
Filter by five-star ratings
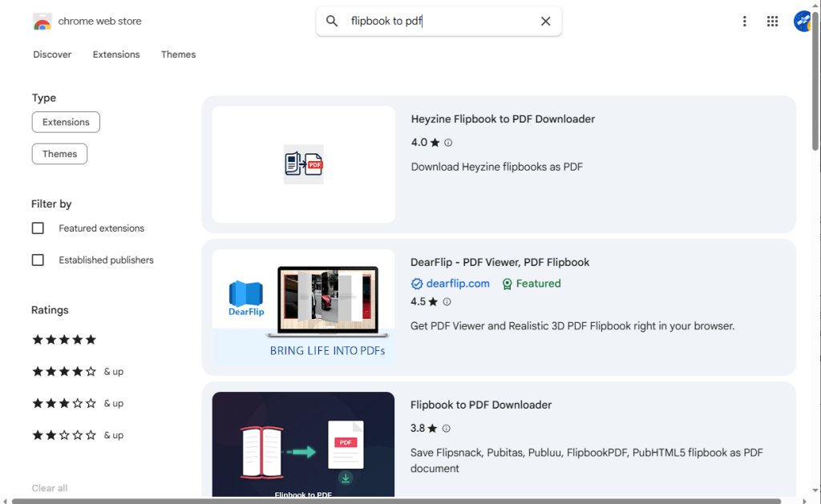[64, 340]
